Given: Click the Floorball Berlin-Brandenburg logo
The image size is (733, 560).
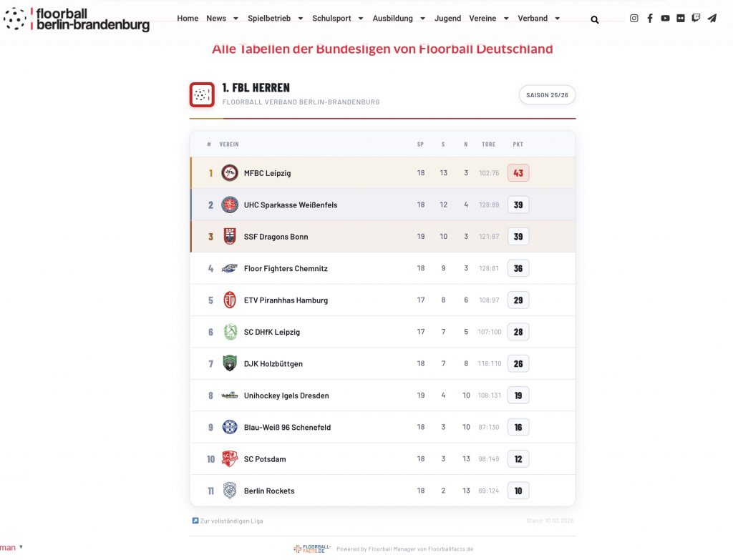Looking at the screenshot, I should [x=77, y=20].
